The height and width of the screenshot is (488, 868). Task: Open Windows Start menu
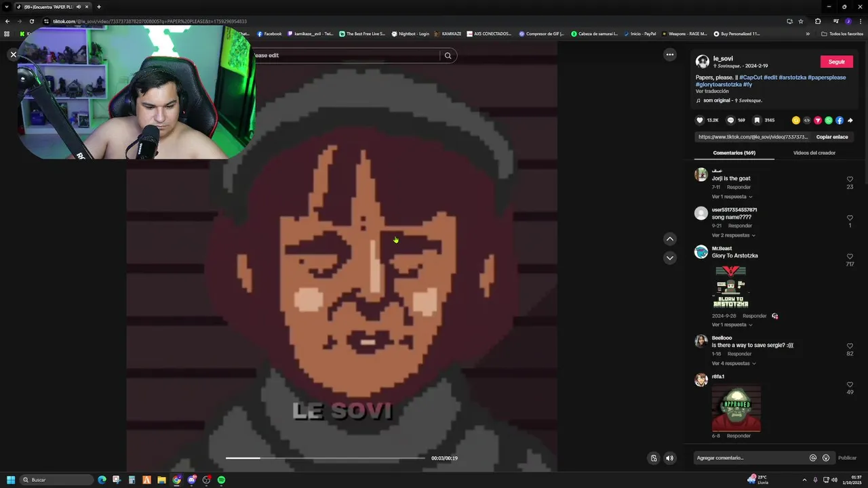click(11, 480)
